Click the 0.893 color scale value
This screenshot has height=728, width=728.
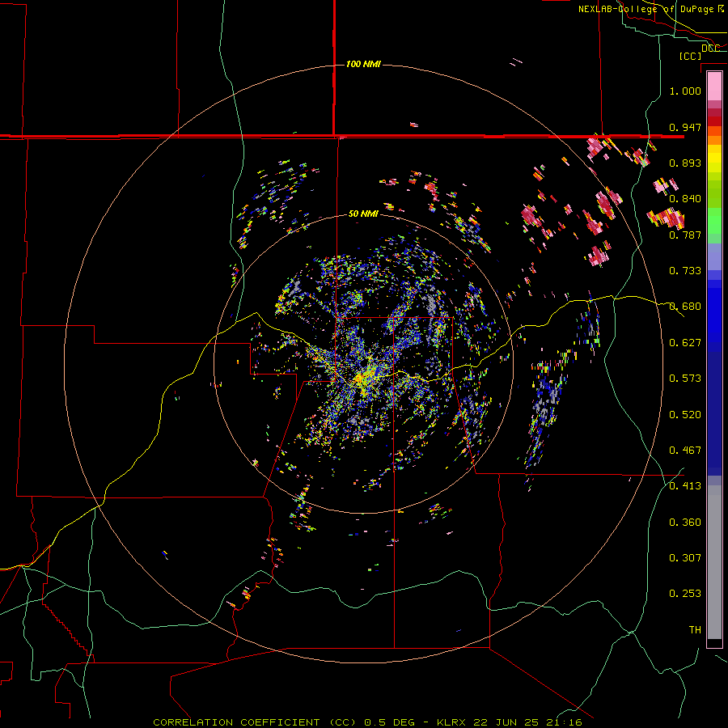[685, 163]
